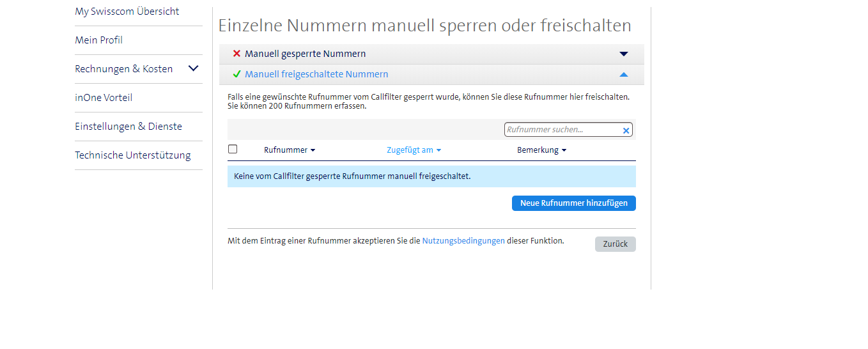Go to inOne Vorteil menu item

pos(104,98)
